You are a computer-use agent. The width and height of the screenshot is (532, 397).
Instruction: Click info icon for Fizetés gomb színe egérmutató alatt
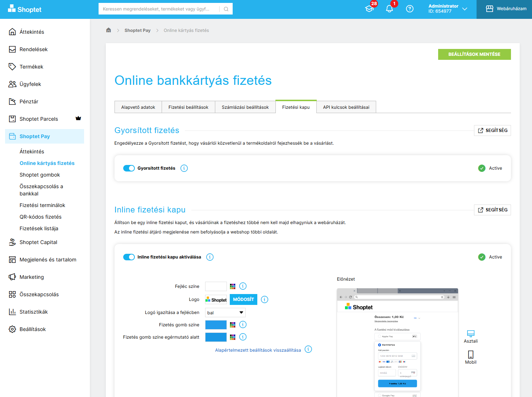(243, 337)
